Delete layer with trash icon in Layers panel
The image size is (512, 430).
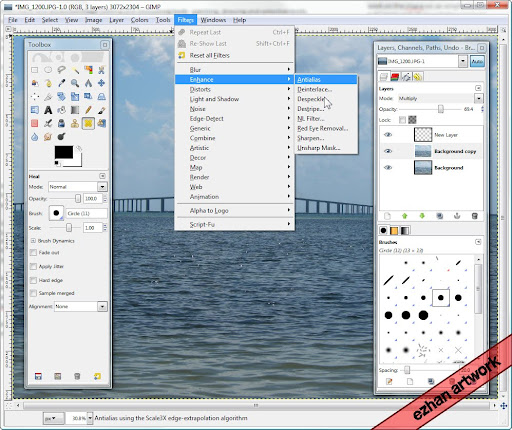pyautogui.click(x=475, y=216)
